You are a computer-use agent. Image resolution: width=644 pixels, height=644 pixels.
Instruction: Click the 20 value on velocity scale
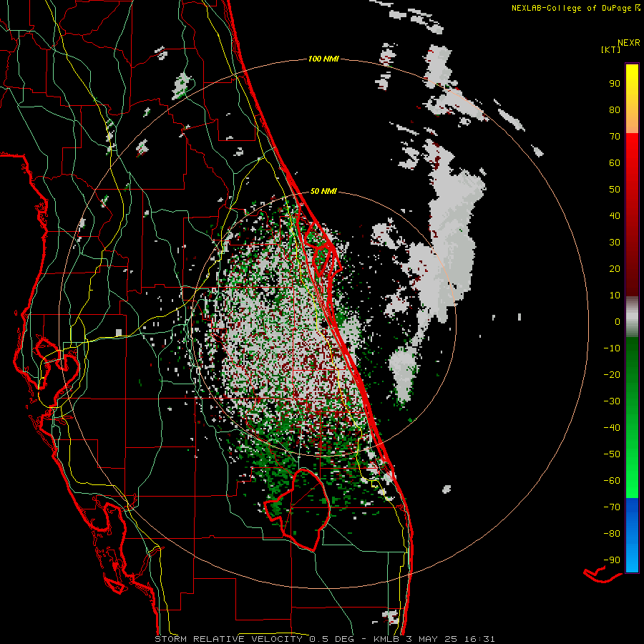pyautogui.click(x=615, y=269)
